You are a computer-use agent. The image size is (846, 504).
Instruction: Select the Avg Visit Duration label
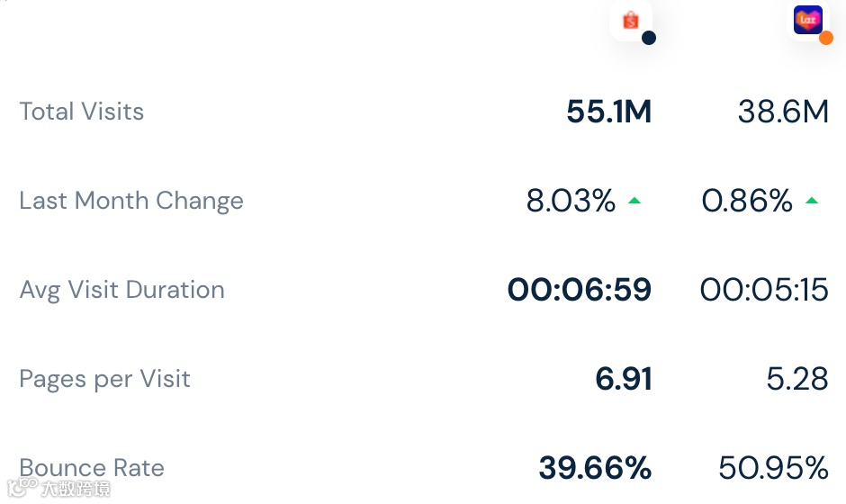[x=121, y=290]
